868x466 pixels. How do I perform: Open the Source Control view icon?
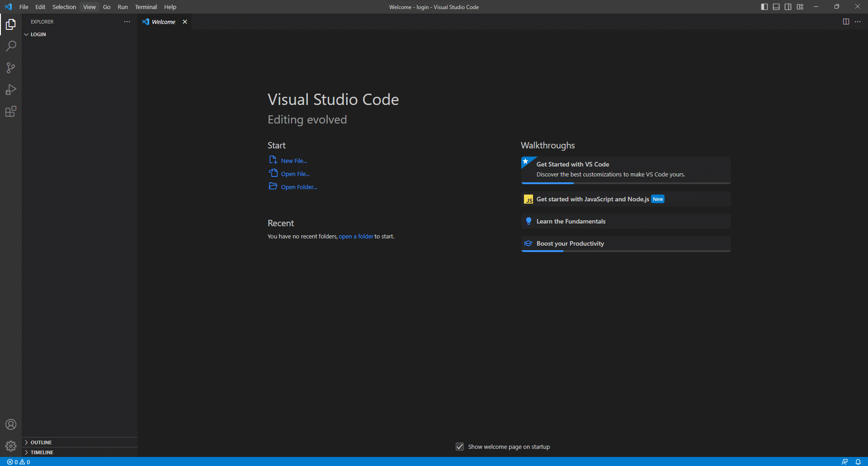pyautogui.click(x=11, y=68)
